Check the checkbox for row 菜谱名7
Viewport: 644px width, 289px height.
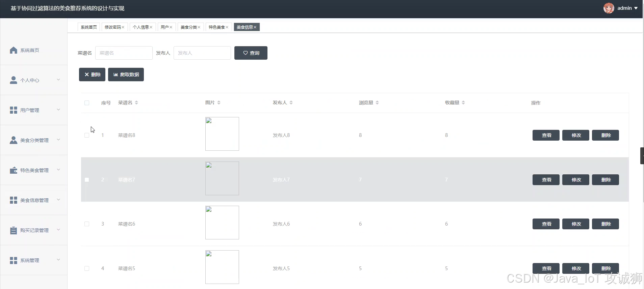pos(87,180)
